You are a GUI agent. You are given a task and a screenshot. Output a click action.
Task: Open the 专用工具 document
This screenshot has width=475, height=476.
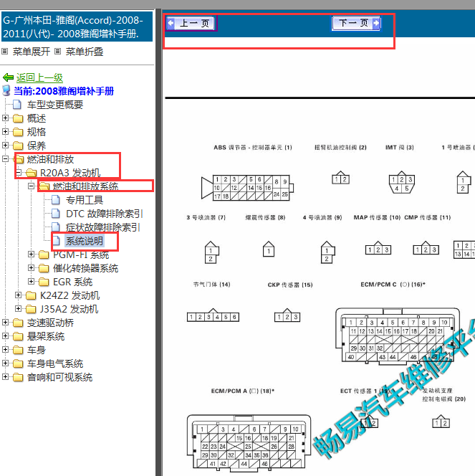click(x=85, y=200)
